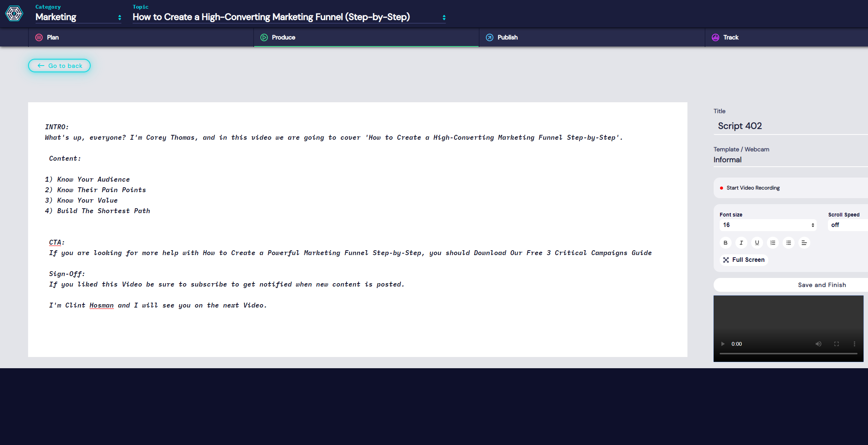Image resolution: width=868 pixels, height=445 pixels.
Task: Open the Topic selector dropdown
Action: (289, 17)
